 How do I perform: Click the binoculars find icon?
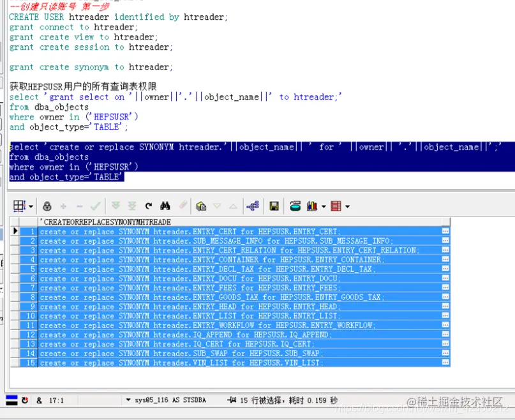[x=165, y=206]
